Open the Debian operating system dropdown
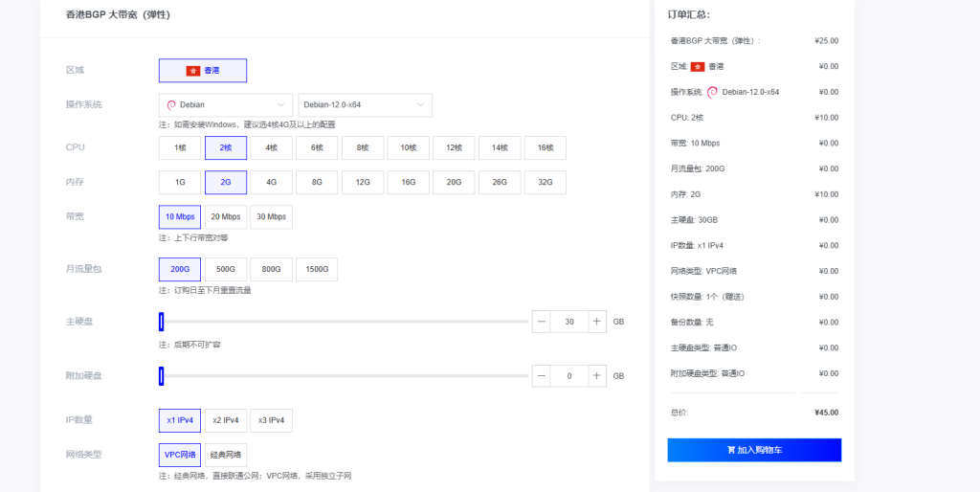Viewport: 980px width, 492px height. (226, 105)
